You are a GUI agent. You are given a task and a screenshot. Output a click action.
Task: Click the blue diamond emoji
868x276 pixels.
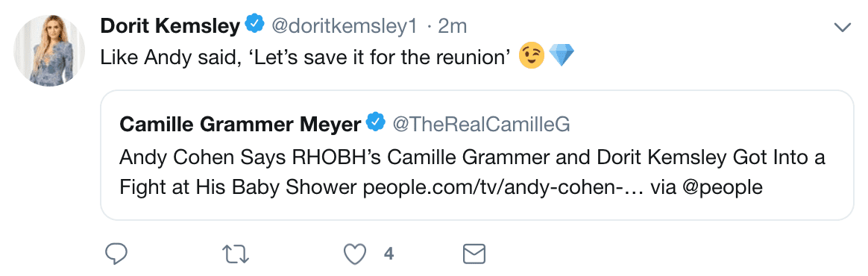tap(562, 57)
